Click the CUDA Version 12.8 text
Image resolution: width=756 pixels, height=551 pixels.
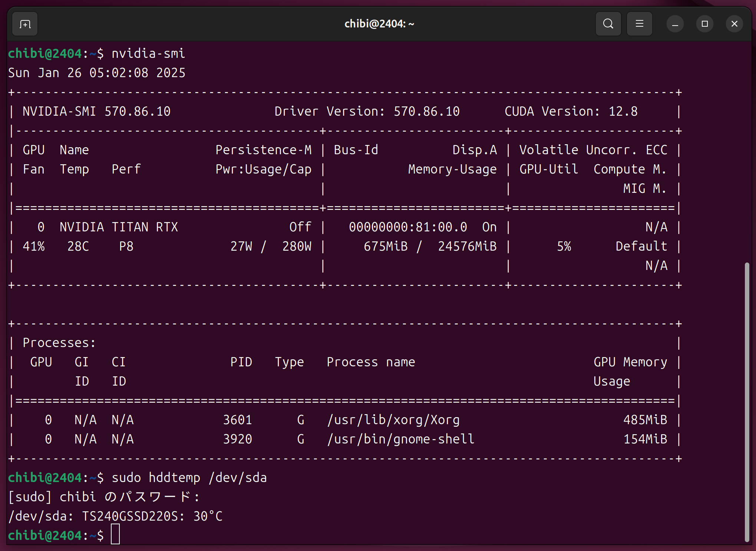pyautogui.click(x=571, y=112)
